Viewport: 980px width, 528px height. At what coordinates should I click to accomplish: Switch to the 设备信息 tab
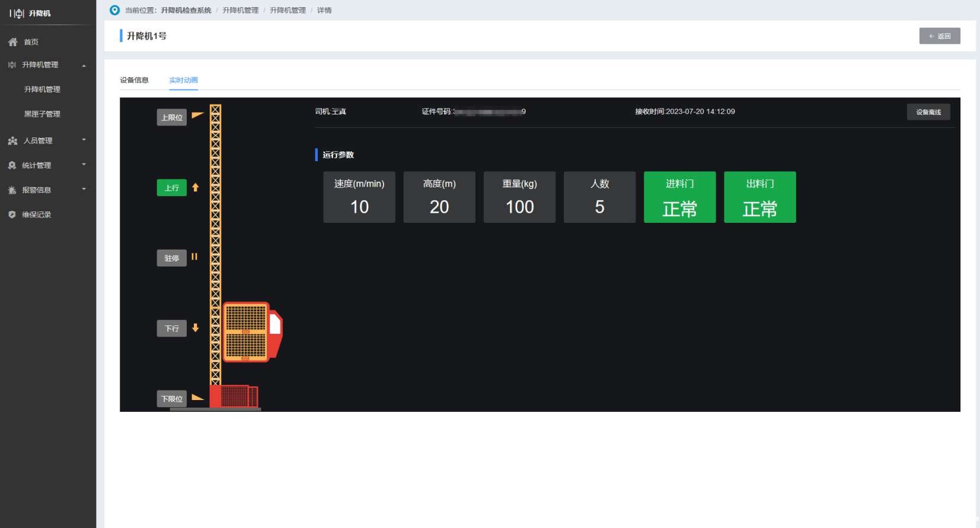point(134,80)
